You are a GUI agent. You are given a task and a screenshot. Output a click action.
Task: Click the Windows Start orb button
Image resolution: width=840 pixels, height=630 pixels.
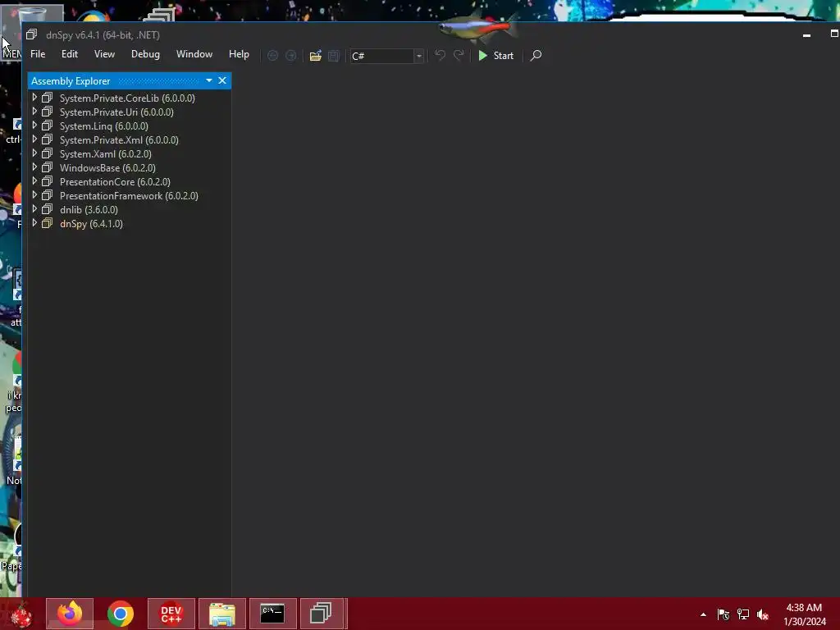pos(21,614)
